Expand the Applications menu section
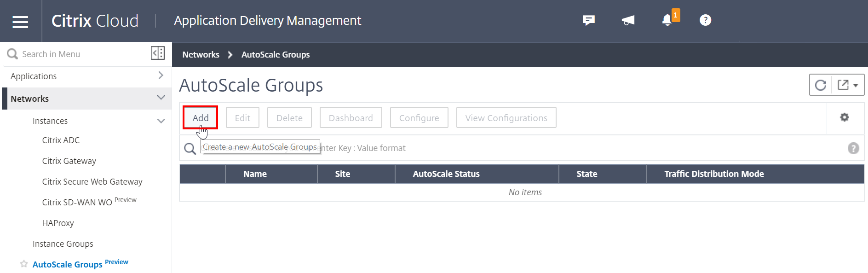 (161, 76)
